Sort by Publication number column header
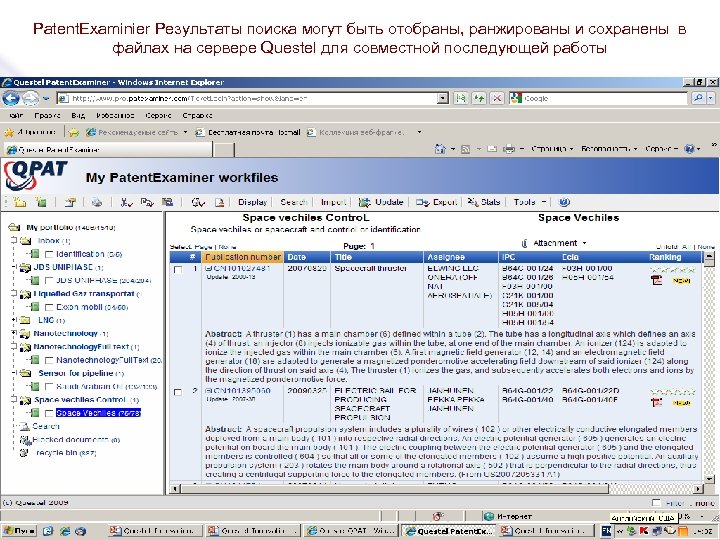The height and width of the screenshot is (540, 720). [x=242, y=257]
